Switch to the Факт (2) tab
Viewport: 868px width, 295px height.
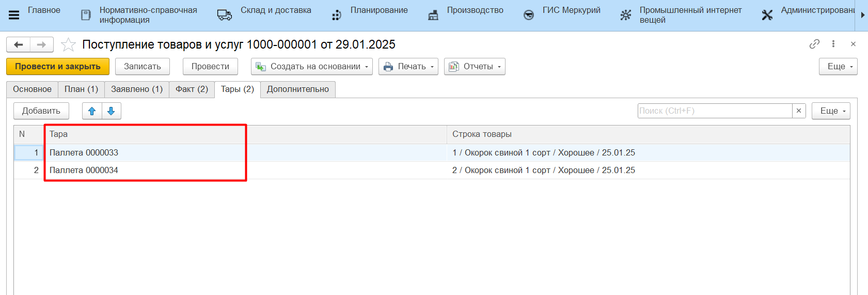[x=192, y=89]
